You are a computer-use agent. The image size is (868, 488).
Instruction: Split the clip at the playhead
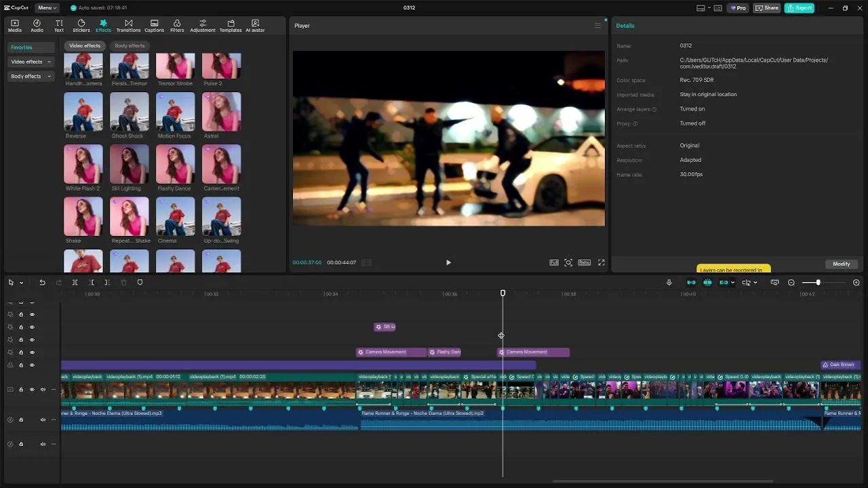pos(75,283)
